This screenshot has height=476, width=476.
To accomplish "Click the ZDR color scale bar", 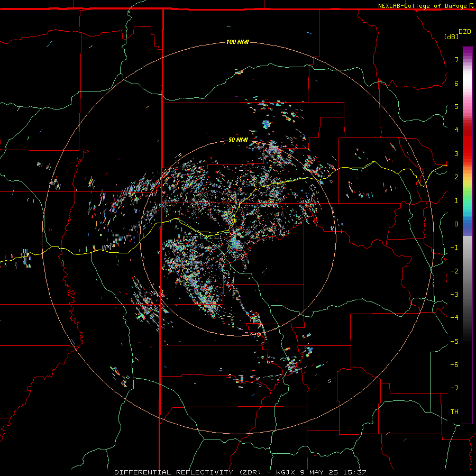I will pos(467,235).
